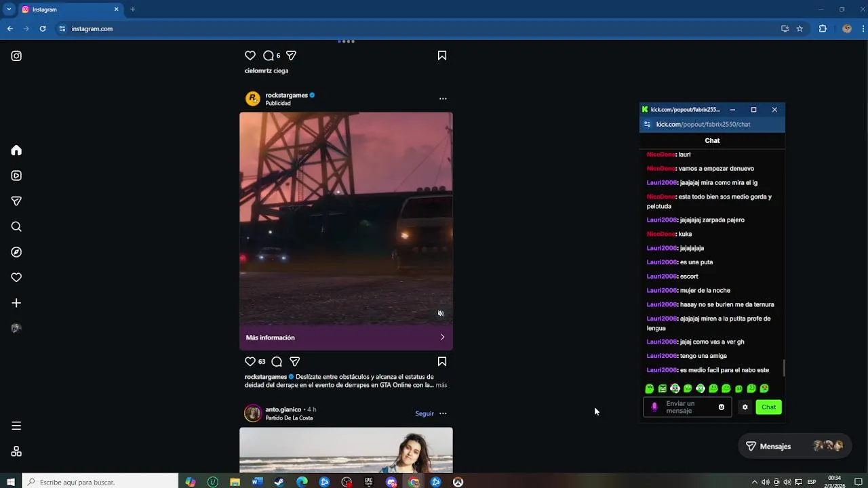Image resolution: width=868 pixels, height=488 pixels.
Task: Open the Windows Start menu
Action: tap(10, 482)
